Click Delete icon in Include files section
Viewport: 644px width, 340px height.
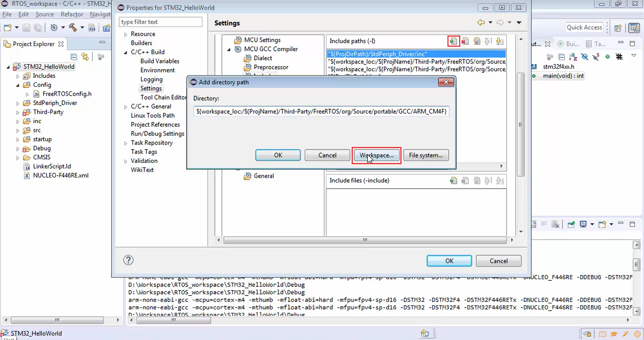click(465, 181)
